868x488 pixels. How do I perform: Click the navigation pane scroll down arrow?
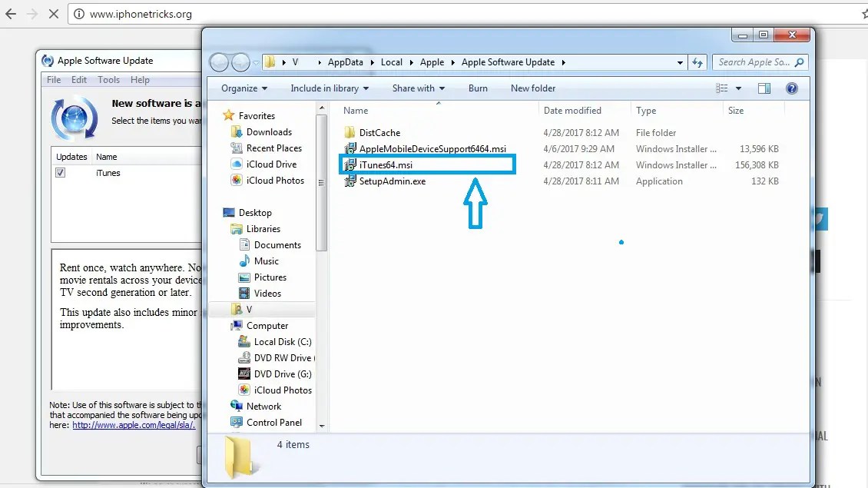point(322,426)
